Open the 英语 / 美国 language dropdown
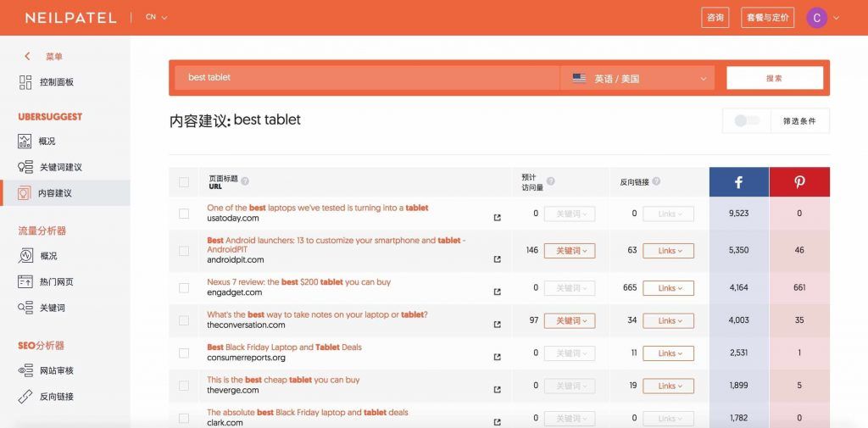Screen dimensions: 868x428 click(637, 78)
